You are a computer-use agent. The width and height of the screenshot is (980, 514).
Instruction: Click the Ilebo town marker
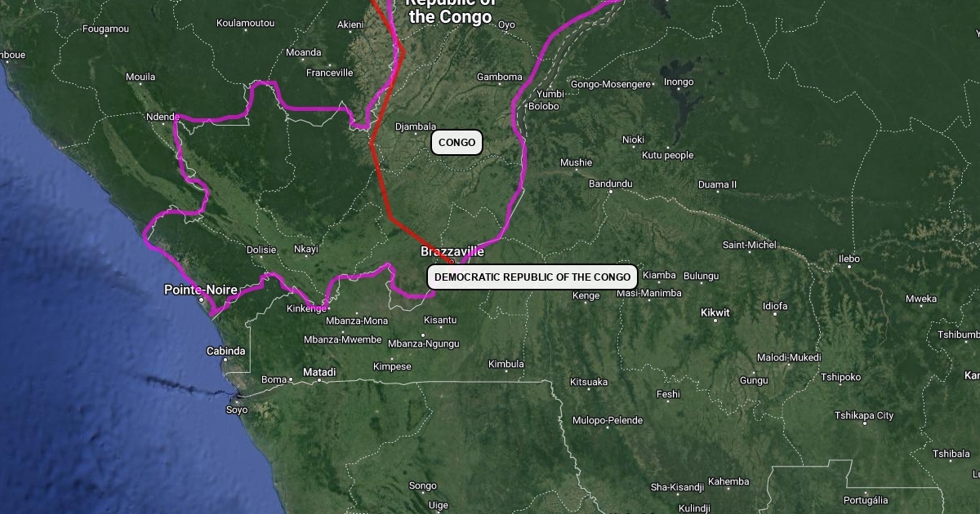tap(849, 268)
